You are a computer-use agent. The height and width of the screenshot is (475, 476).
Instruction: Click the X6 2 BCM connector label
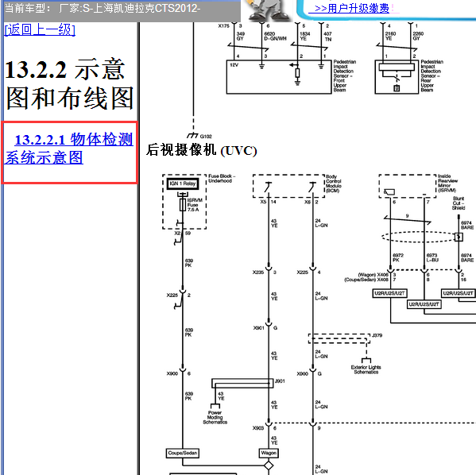pyautogui.click(x=312, y=202)
